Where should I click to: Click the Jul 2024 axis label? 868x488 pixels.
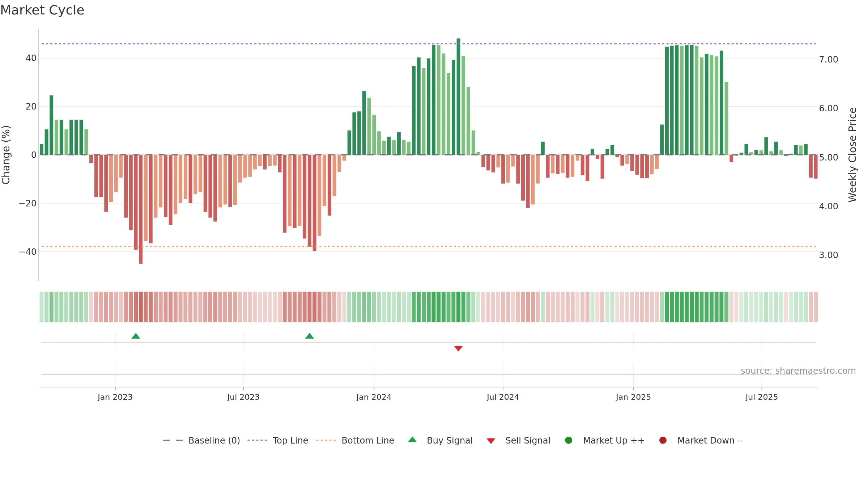503,397
